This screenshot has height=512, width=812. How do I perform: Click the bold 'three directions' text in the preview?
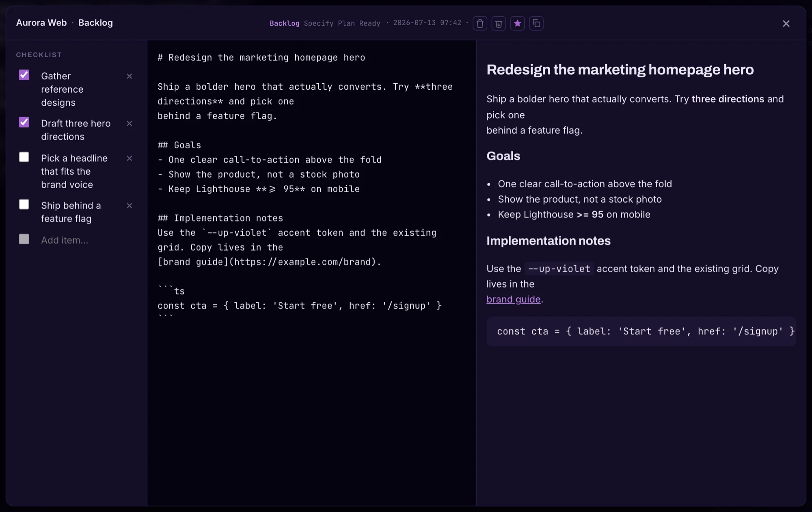[728, 99]
